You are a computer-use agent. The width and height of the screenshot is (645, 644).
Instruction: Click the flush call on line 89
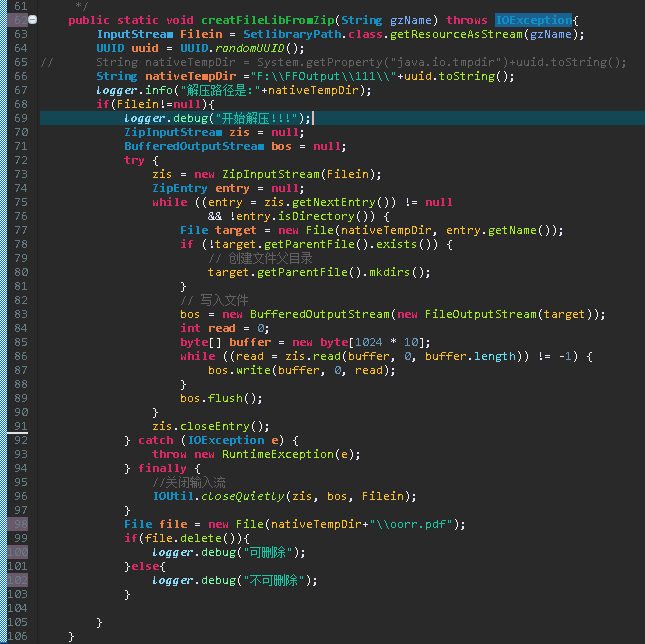point(225,398)
